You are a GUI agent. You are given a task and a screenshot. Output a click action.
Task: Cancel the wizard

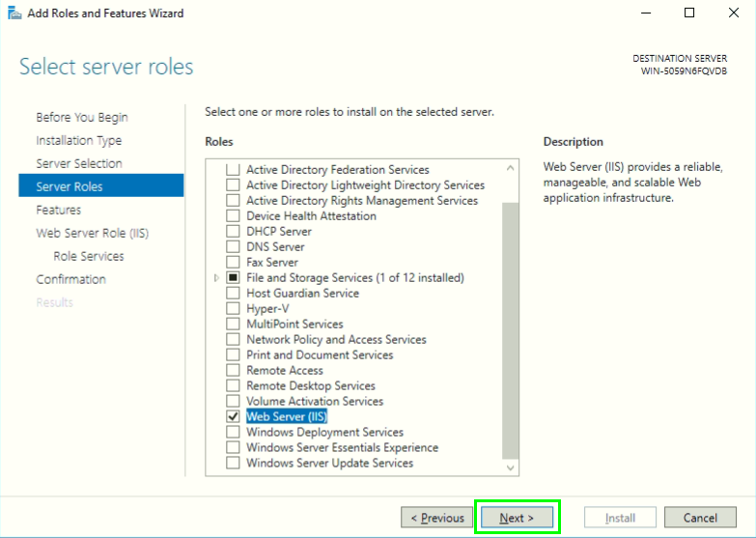point(700,518)
